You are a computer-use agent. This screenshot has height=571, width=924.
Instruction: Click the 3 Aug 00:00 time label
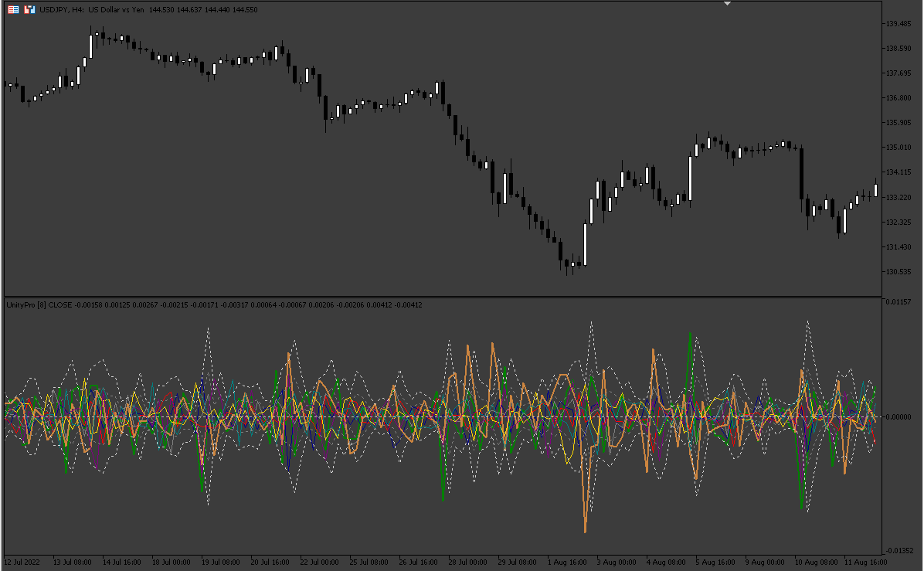(x=617, y=563)
